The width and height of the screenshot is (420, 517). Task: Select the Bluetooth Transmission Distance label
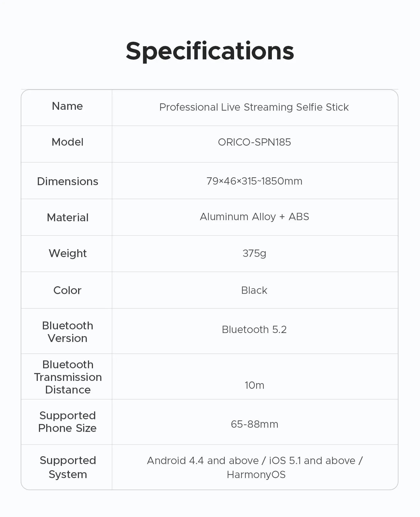click(68, 377)
